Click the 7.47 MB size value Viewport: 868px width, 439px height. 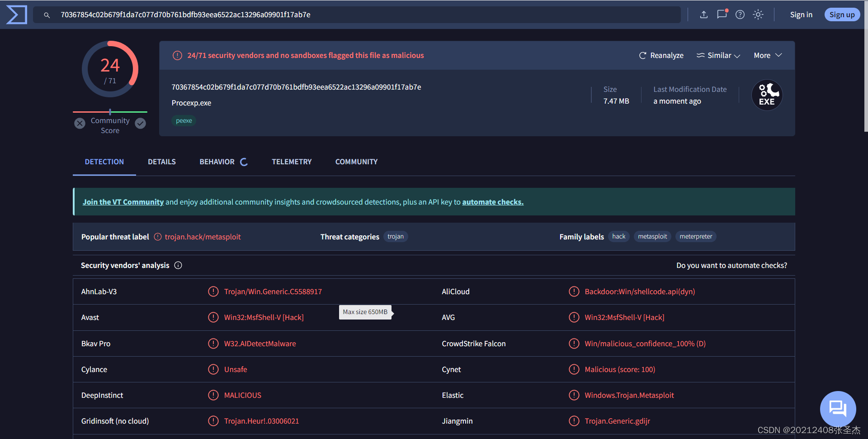pos(616,101)
